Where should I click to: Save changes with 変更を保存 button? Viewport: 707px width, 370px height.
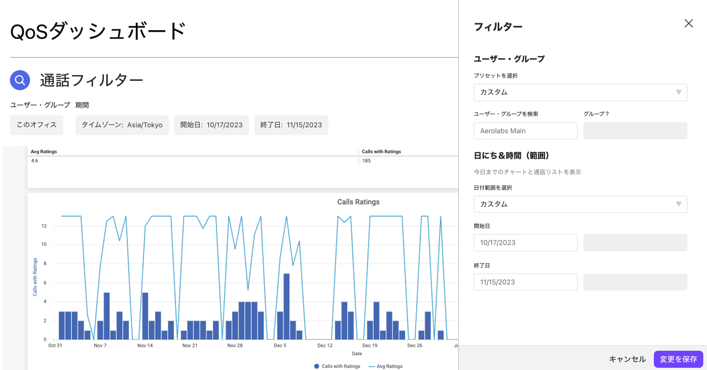pyautogui.click(x=678, y=359)
